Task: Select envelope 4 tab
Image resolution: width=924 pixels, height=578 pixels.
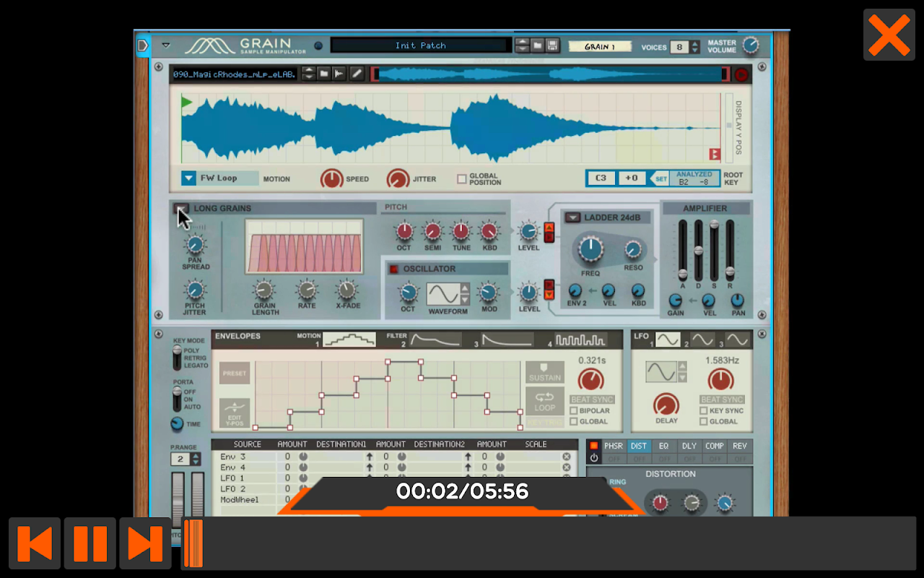Action: [x=580, y=340]
